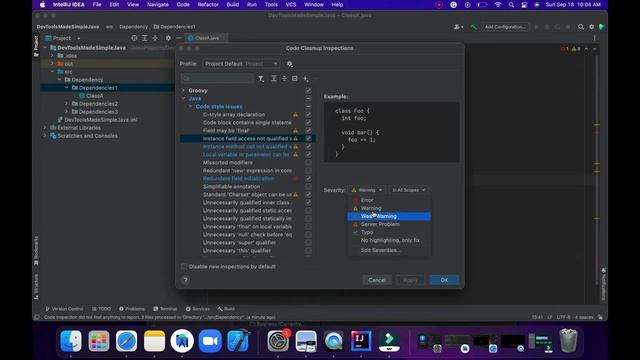Toggle Unnecessary 'super' qualifier checkbox
Image resolution: width=640 pixels, height=360 pixels.
point(308,242)
